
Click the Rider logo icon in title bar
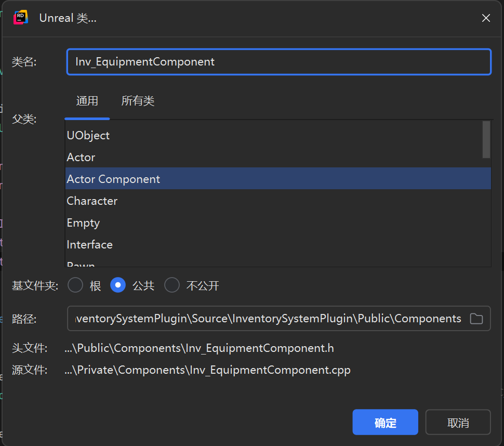(x=21, y=18)
